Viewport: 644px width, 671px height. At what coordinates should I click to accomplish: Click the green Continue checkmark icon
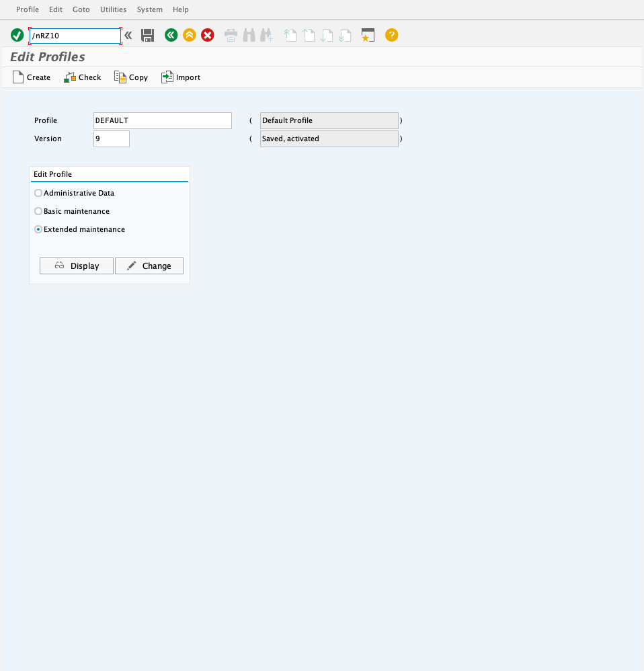(x=16, y=35)
